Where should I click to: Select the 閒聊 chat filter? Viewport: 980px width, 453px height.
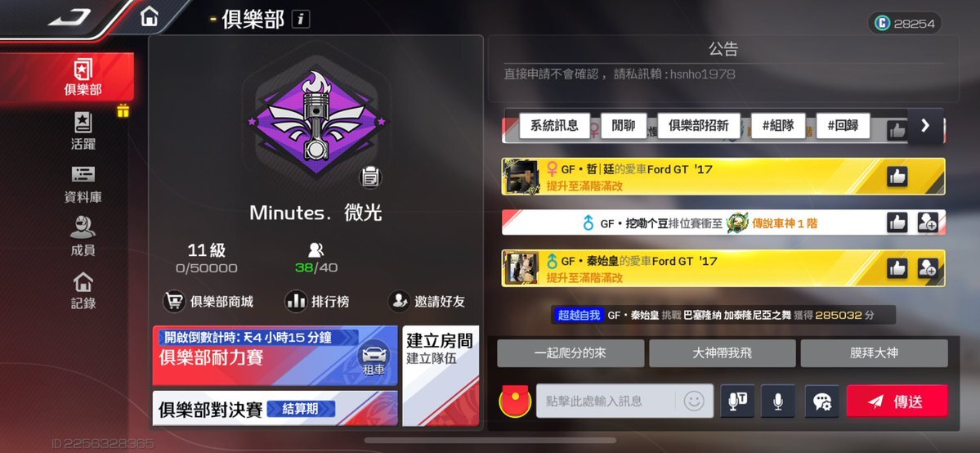(x=624, y=126)
